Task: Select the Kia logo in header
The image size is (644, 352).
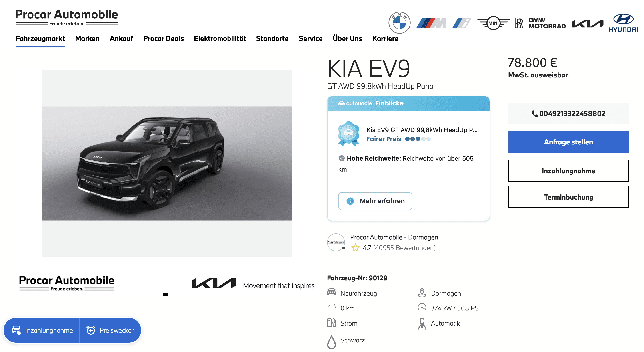Action: pos(587,24)
